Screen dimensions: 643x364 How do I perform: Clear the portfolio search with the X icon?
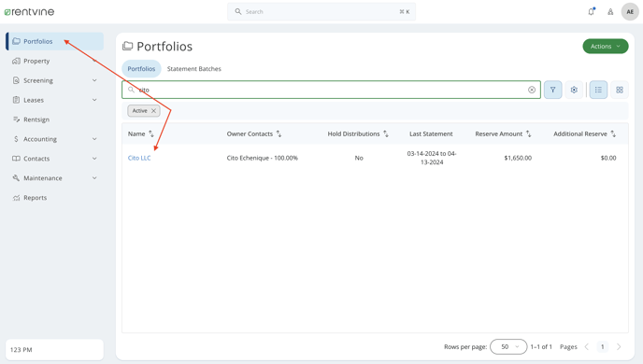tap(532, 90)
